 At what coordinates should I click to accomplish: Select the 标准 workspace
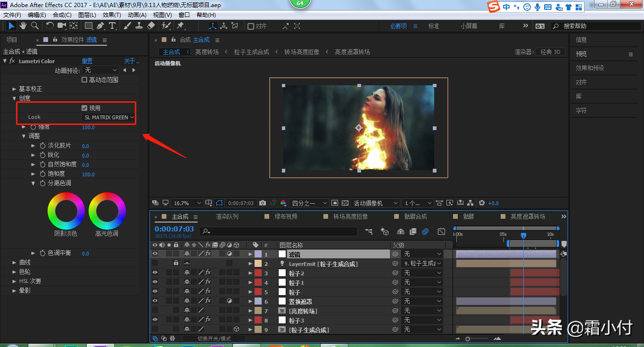pos(433,26)
